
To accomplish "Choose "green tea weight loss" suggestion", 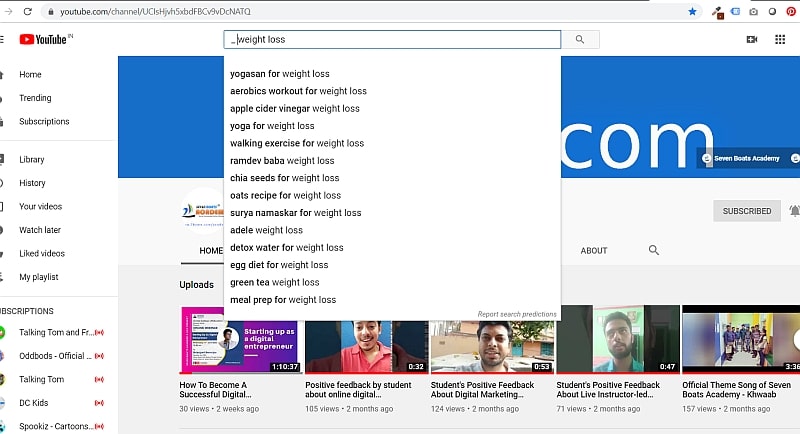I will [275, 282].
